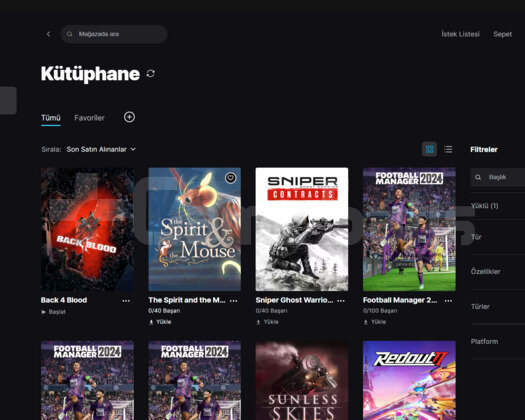This screenshot has height=420, width=525.
Task: Switch to list view
Action: click(x=448, y=149)
